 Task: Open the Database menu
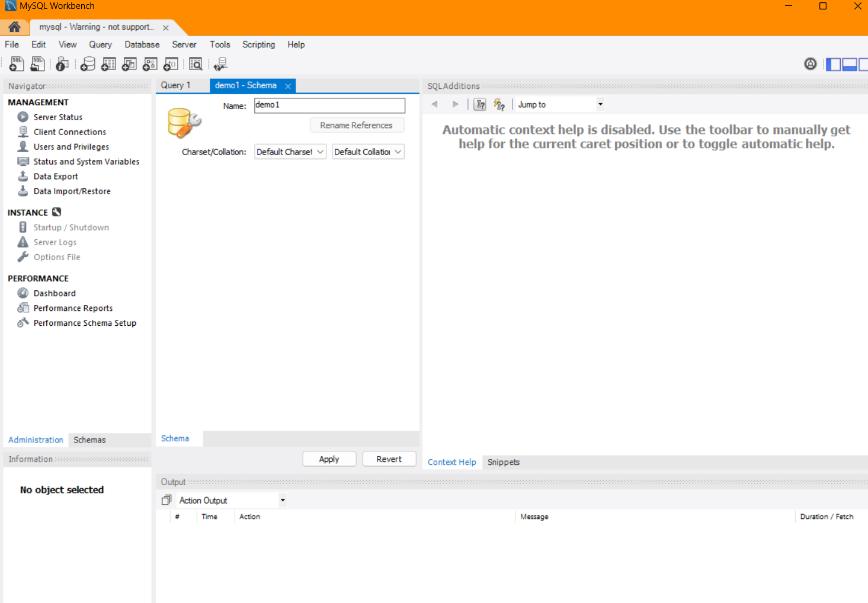[142, 44]
